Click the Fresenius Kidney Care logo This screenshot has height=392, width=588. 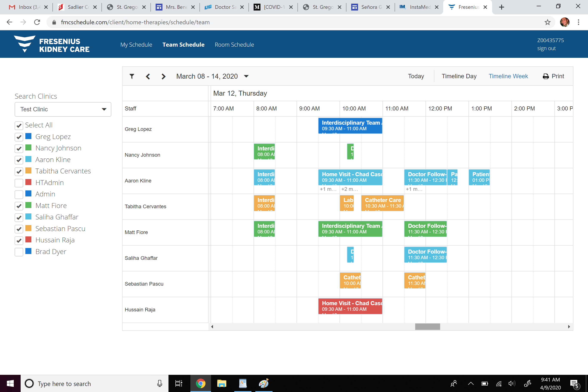[x=52, y=44]
